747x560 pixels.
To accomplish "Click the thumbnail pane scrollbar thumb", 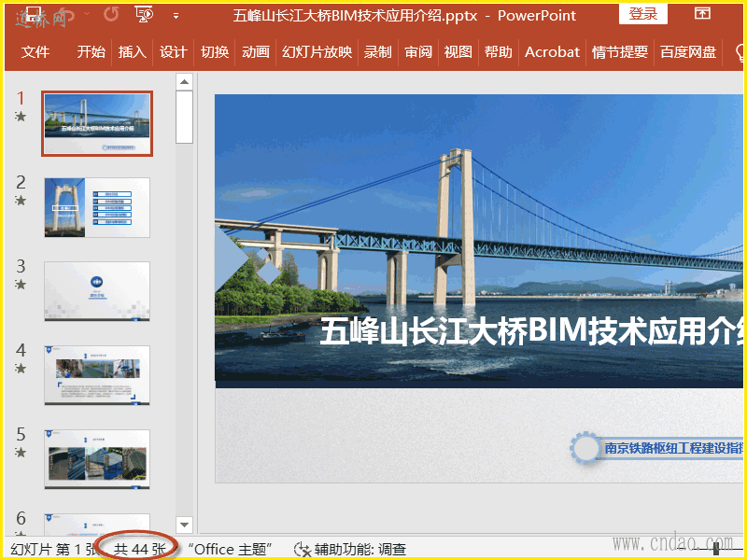I will click(x=184, y=118).
